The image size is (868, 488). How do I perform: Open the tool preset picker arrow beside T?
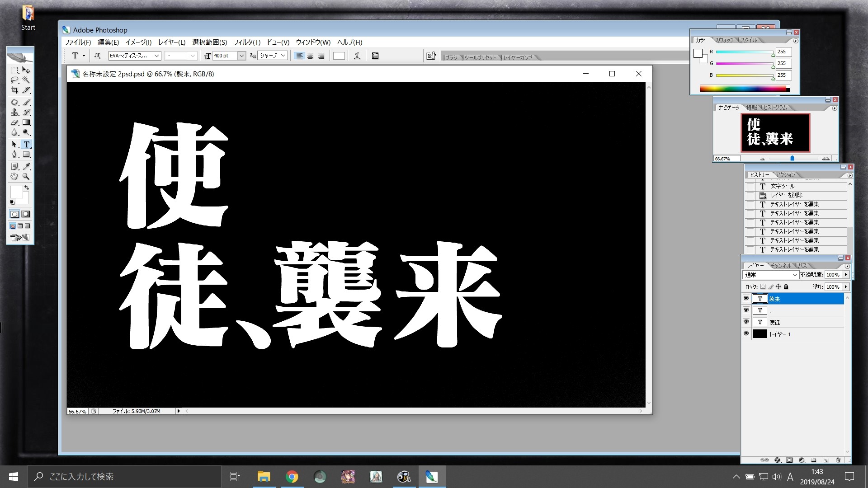(x=84, y=56)
